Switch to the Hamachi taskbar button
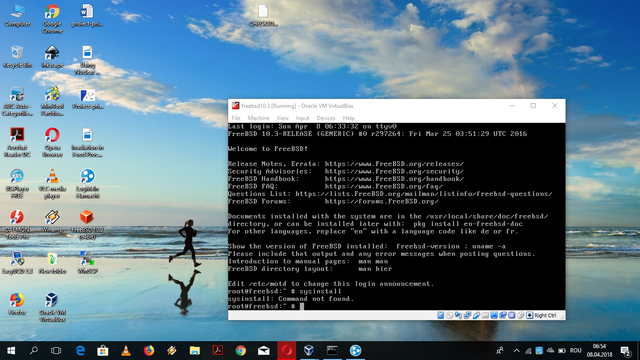 click(355, 351)
